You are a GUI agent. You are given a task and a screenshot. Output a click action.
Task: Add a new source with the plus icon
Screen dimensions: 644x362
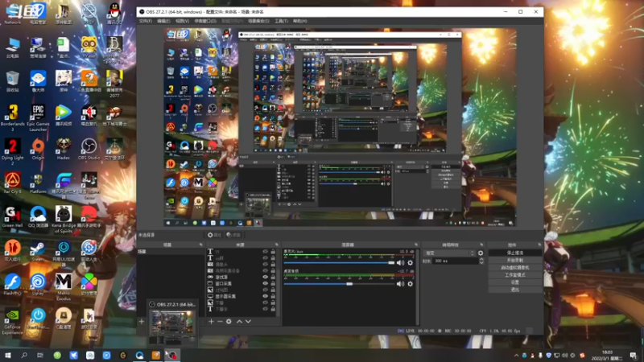211,322
